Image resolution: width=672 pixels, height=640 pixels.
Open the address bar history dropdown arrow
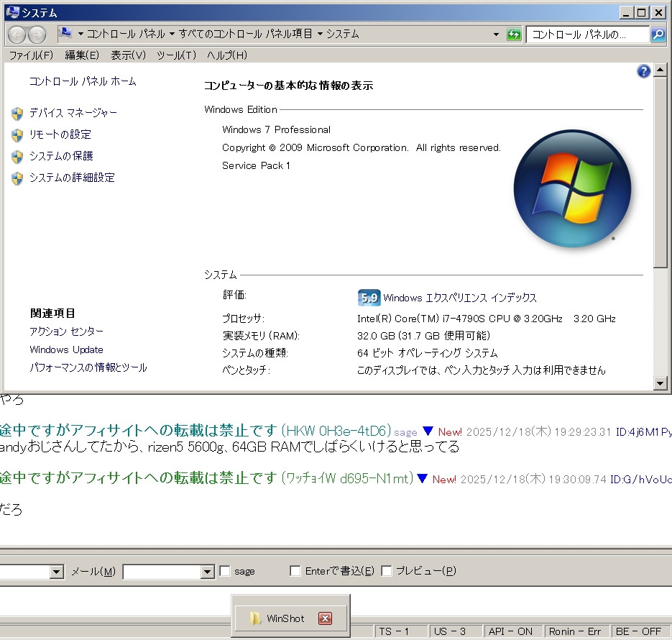(x=496, y=35)
